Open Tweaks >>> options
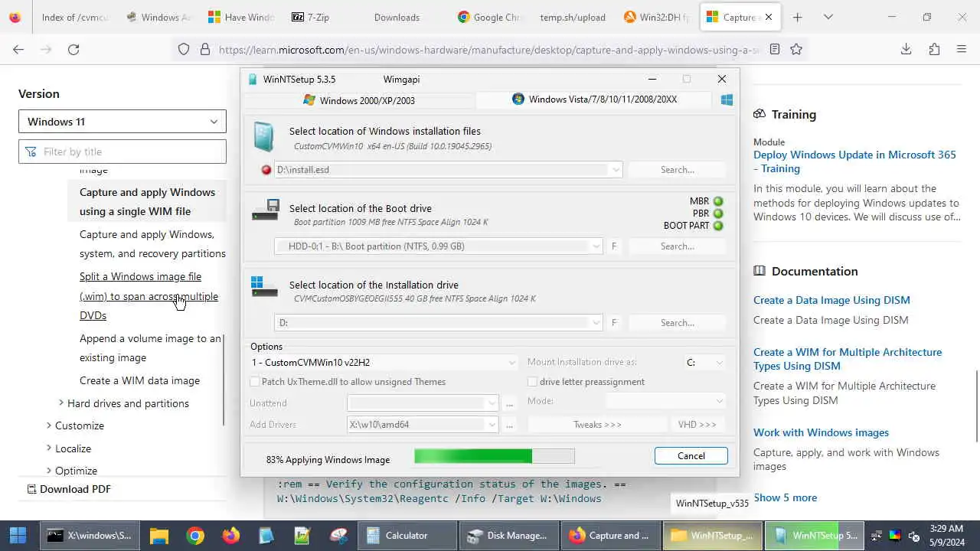 click(597, 425)
